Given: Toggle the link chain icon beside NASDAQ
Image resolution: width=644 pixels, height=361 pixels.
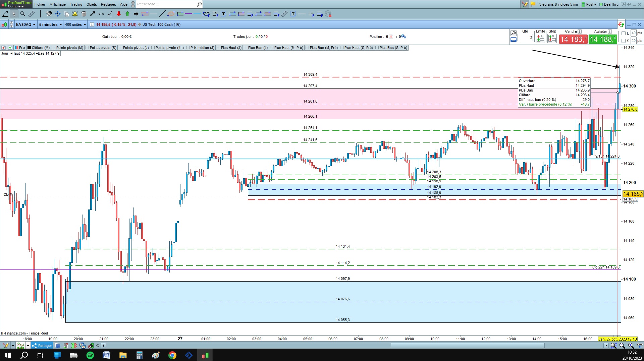Looking at the screenshot, I should (12, 24).
